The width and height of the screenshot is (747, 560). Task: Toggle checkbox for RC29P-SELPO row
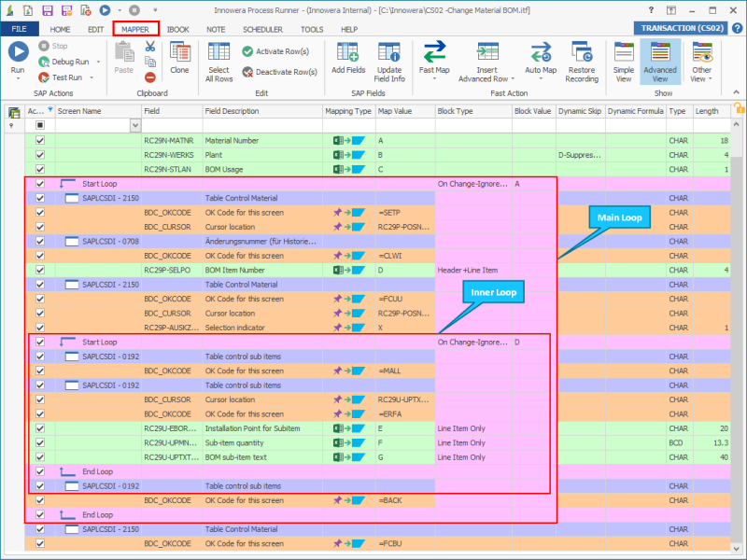[x=40, y=270]
